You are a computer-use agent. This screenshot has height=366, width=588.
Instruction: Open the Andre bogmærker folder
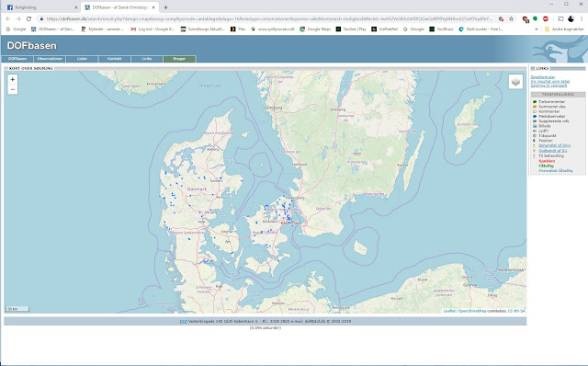coord(564,29)
